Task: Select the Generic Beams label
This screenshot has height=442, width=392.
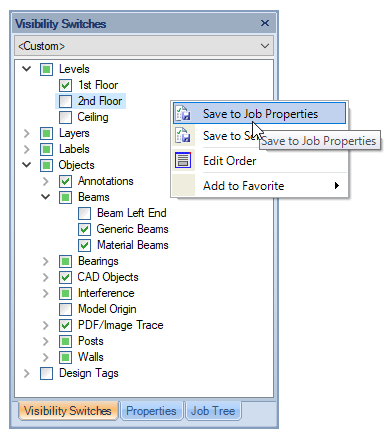Action: (x=132, y=229)
